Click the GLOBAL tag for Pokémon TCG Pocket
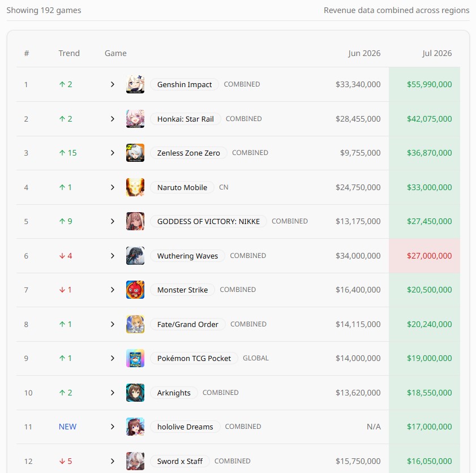 coord(256,358)
